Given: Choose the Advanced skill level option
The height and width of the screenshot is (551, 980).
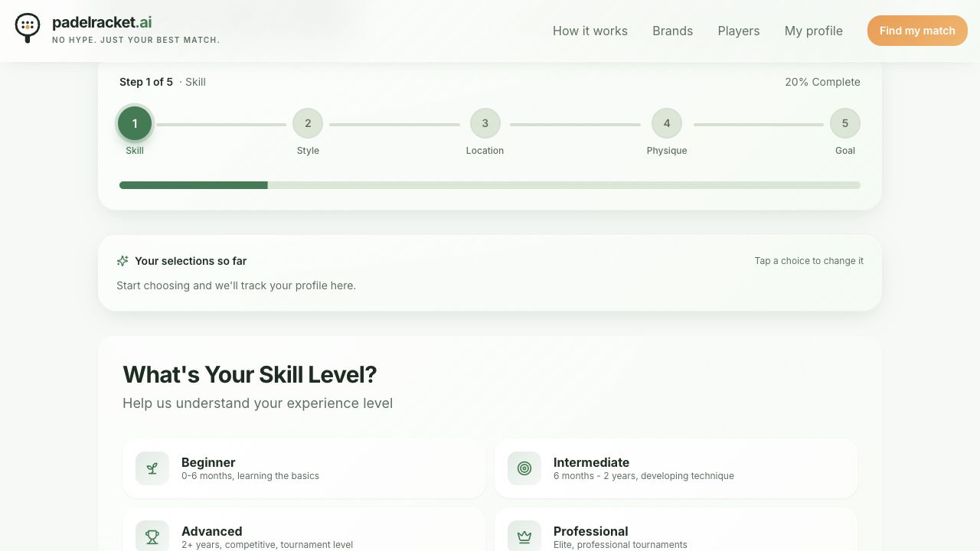Looking at the screenshot, I should pyautogui.click(x=304, y=530).
